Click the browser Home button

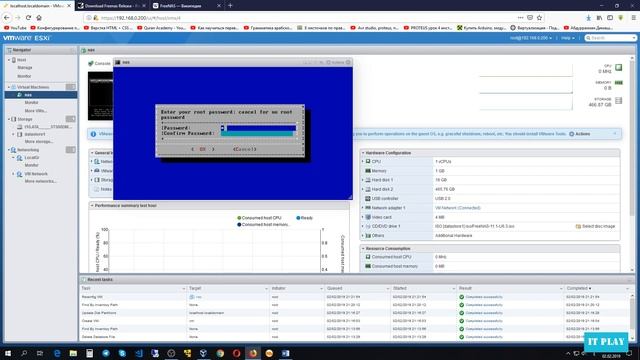pos(39,18)
